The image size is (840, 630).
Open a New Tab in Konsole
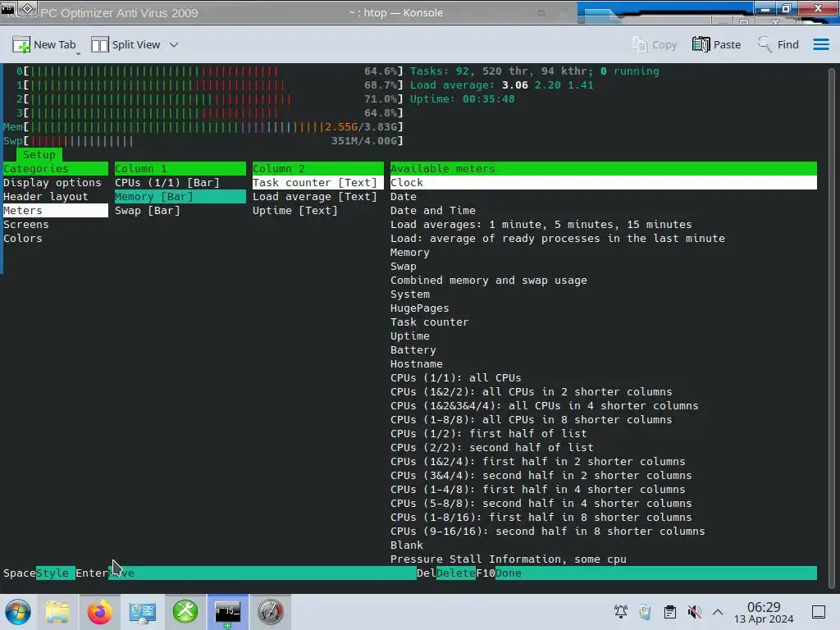coord(45,45)
